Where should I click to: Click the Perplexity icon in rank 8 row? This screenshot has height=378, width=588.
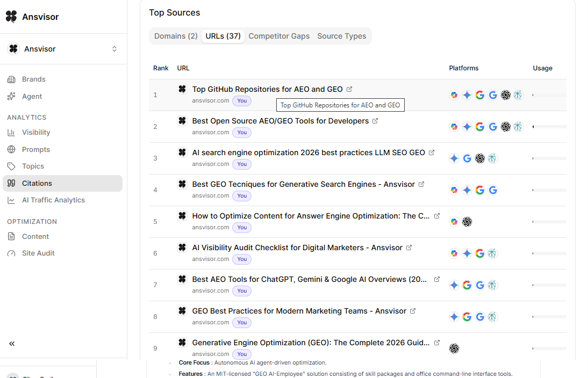pos(492,317)
